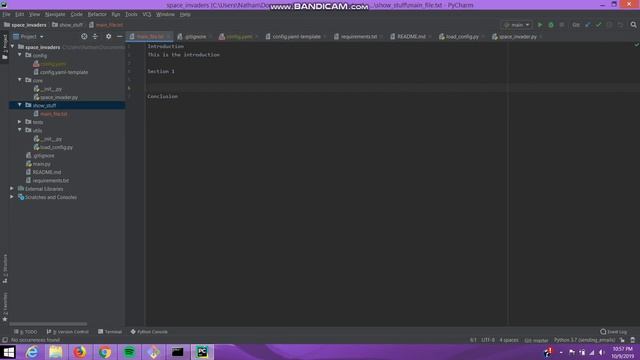Viewport: 640px width, 360px height.
Task: Collapse the utils folder
Action: click(x=20, y=130)
